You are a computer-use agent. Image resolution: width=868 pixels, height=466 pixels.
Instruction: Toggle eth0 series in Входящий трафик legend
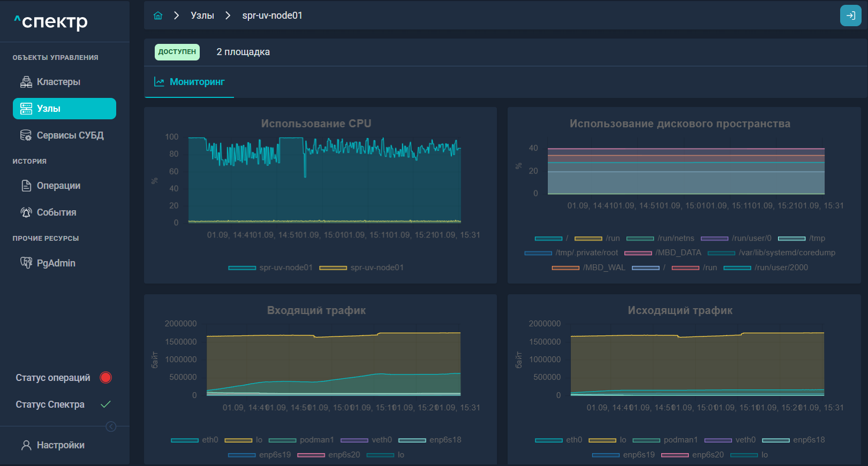(x=194, y=440)
